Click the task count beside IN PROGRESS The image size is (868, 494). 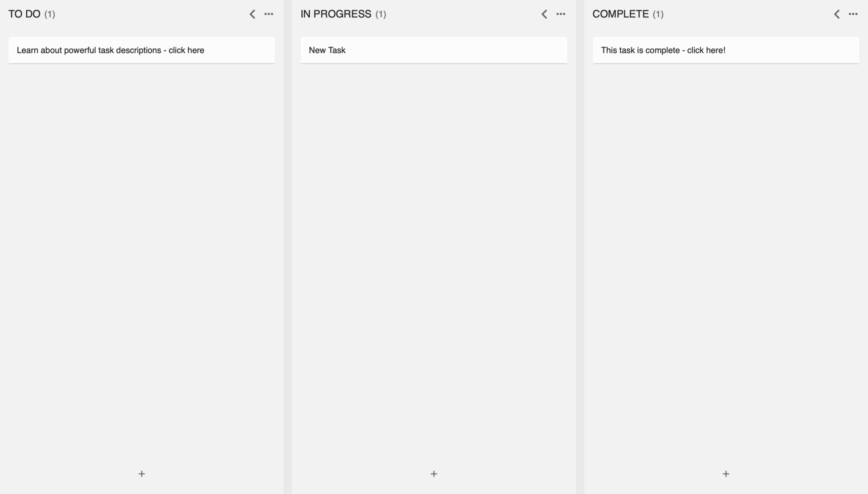[x=381, y=14]
